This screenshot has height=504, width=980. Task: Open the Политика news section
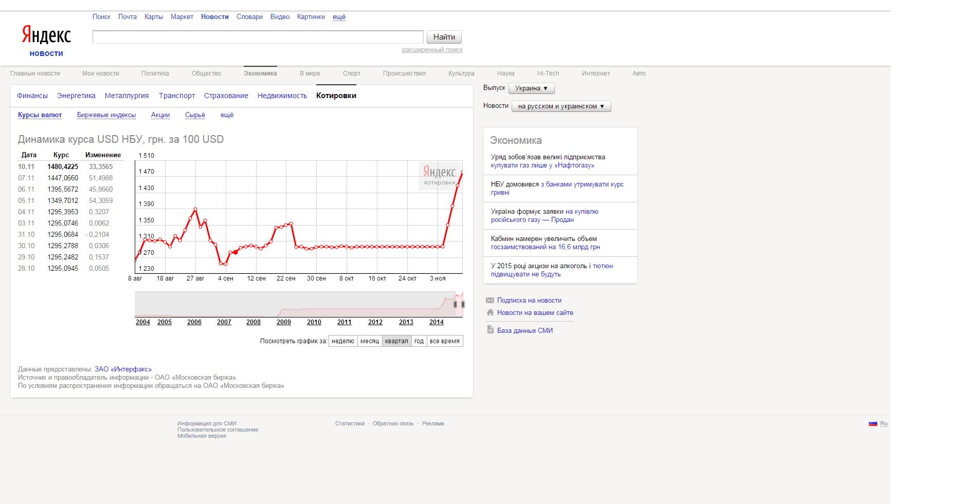pyautogui.click(x=155, y=73)
